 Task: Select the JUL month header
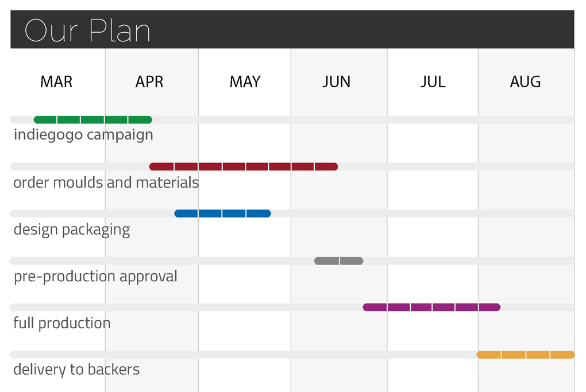[433, 81]
